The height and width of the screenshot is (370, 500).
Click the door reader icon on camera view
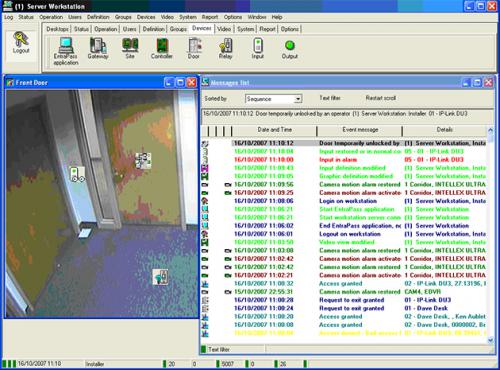tap(77, 174)
